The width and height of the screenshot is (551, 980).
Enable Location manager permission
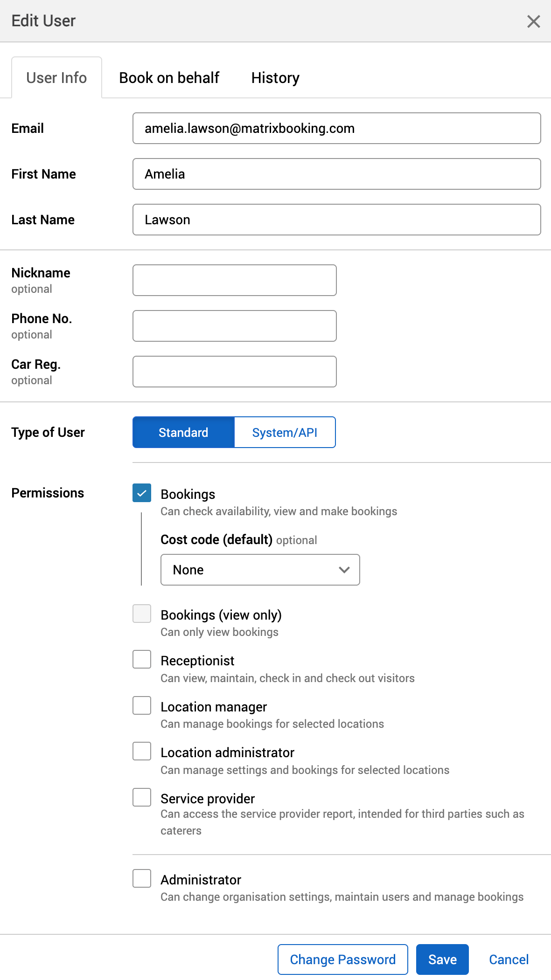coord(141,705)
